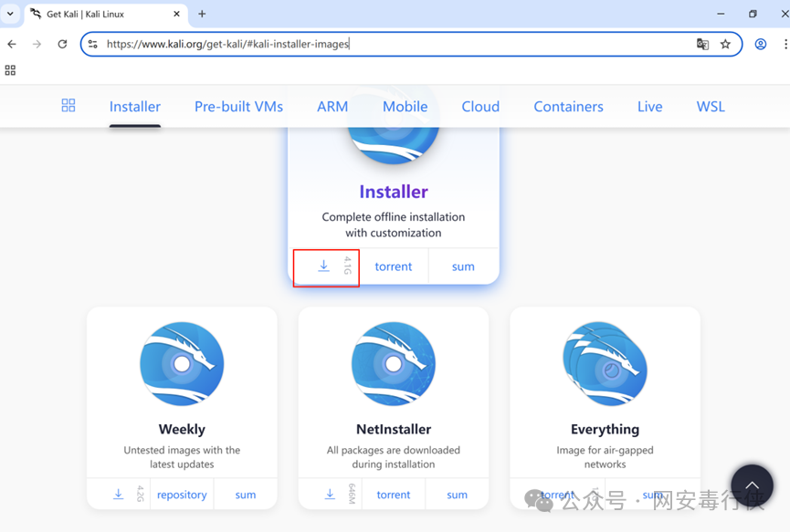Open the browser profile icon
This screenshot has width=790, height=532.
pos(760,45)
